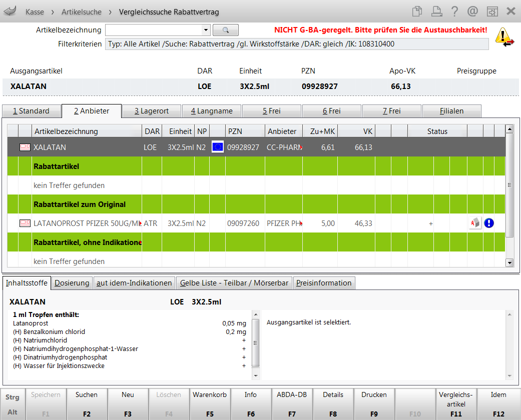The height and width of the screenshot is (420, 521).
Task: Switch to the 3 Lagerort tab
Action: pyautogui.click(x=152, y=111)
